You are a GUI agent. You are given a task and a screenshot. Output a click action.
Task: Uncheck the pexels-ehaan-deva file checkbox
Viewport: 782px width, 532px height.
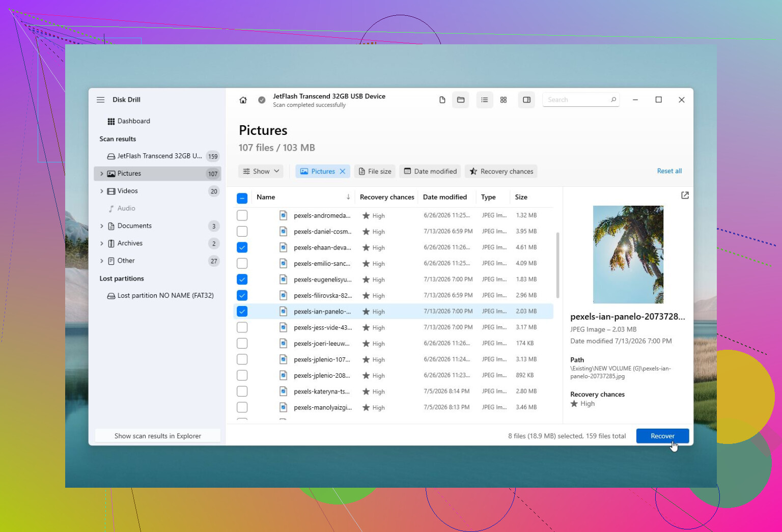click(x=242, y=247)
